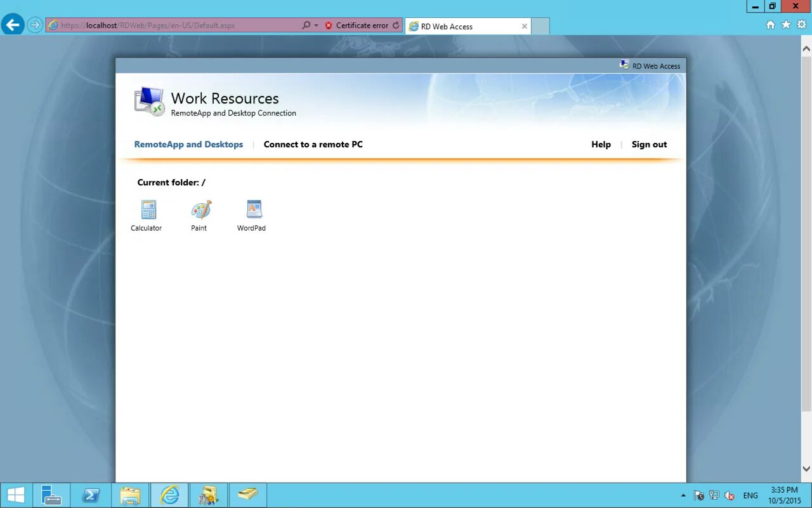The height and width of the screenshot is (508, 812).
Task: Click the vertical scrollbar up arrow
Action: pos(806,48)
